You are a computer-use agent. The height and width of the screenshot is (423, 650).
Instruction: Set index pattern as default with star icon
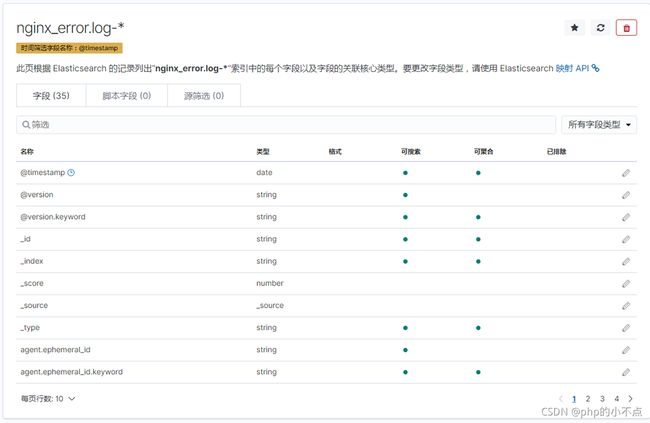pyautogui.click(x=575, y=28)
